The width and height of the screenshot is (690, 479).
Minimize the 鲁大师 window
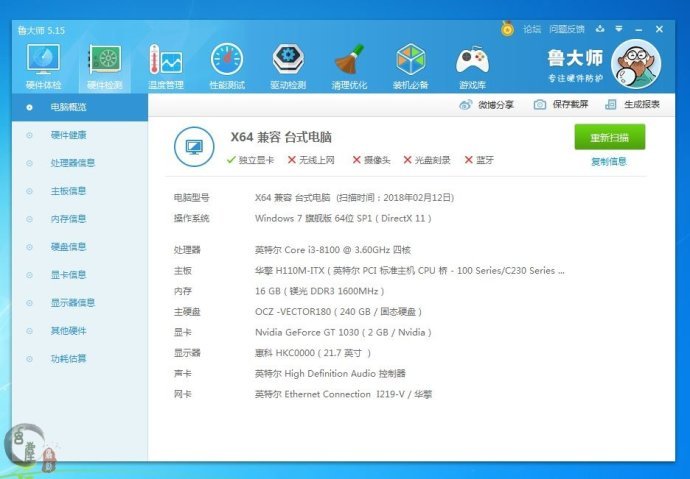[639, 29]
